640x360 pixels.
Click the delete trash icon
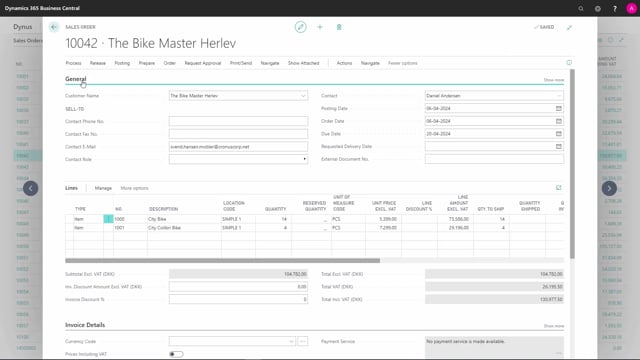(339, 27)
